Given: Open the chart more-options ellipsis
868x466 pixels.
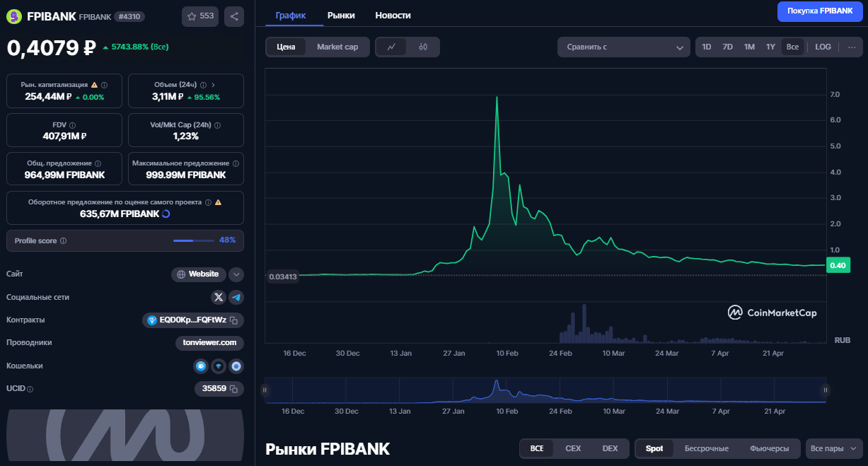Looking at the screenshot, I should [x=851, y=47].
